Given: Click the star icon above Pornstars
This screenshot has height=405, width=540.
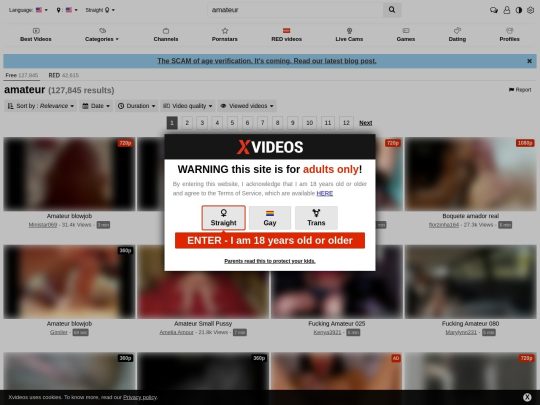Looking at the screenshot, I should [225, 31].
